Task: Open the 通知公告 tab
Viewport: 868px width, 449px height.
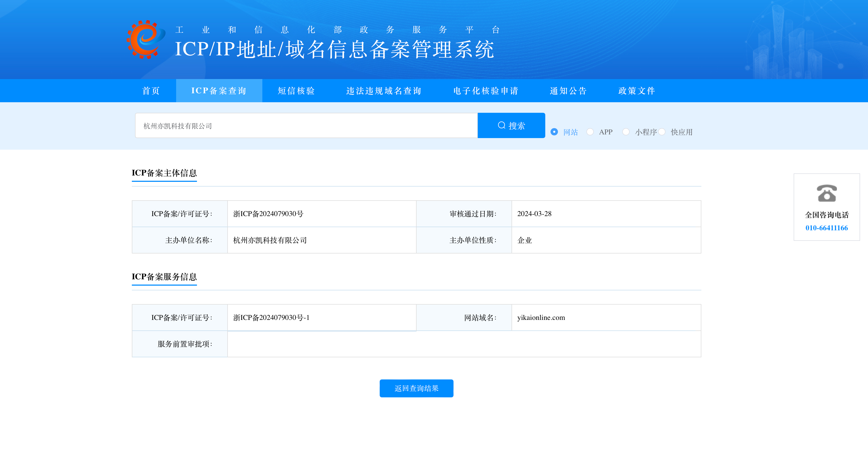Action: coord(568,91)
